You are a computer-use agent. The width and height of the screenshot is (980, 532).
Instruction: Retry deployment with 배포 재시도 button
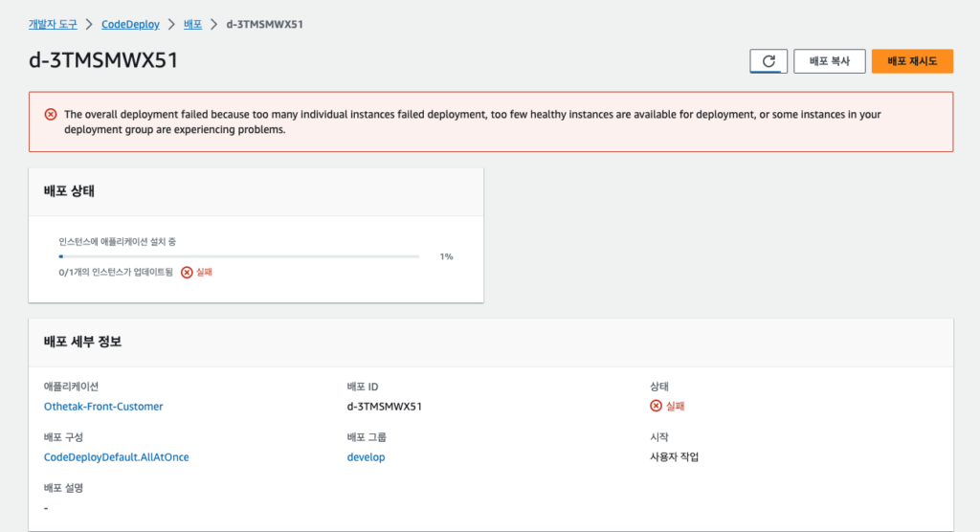(912, 61)
